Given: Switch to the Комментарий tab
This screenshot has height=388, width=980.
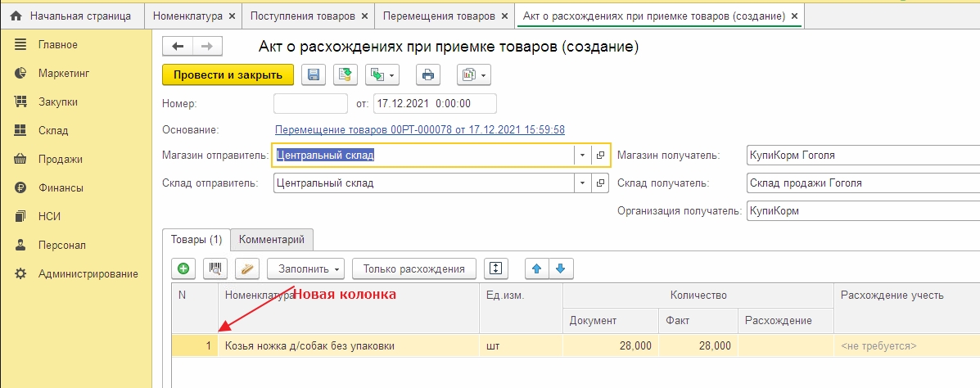Looking at the screenshot, I should click(x=271, y=240).
